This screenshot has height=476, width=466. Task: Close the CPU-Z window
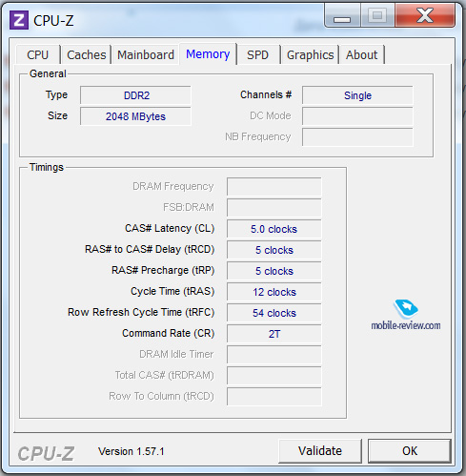point(425,15)
